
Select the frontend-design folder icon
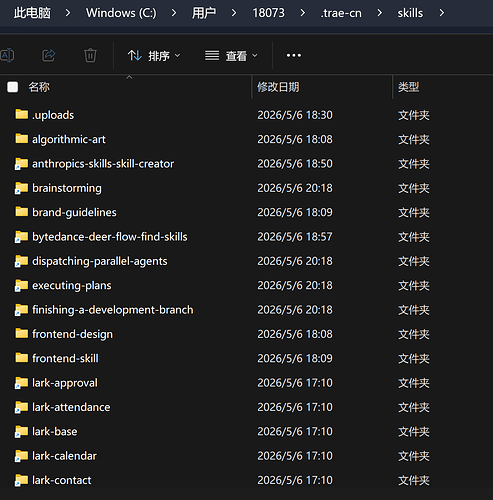point(22,333)
